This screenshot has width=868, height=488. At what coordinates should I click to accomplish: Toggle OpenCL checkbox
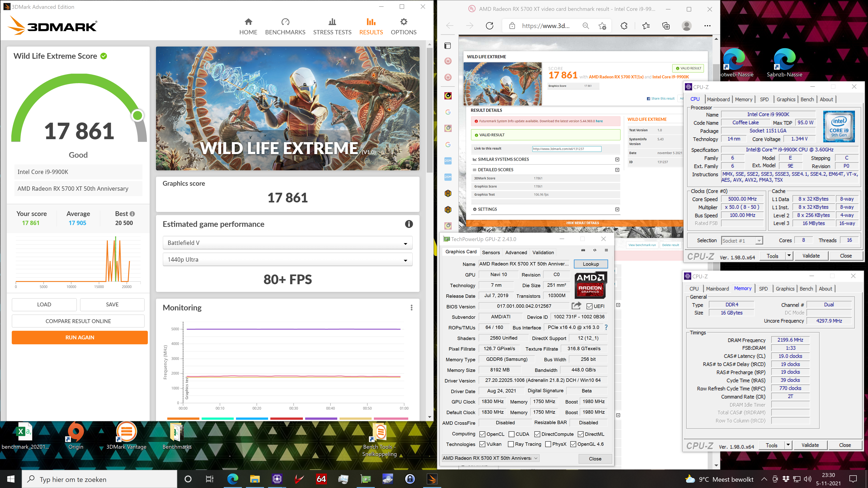(x=482, y=434)
